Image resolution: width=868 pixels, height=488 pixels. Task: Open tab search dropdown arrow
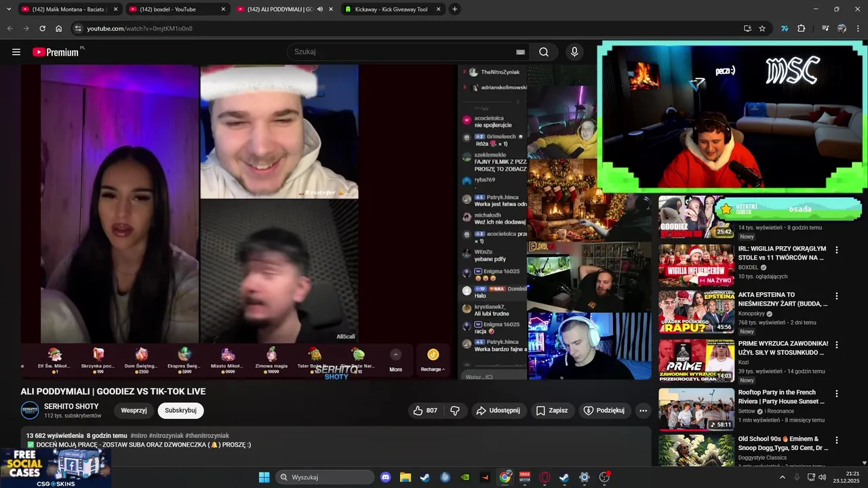tap(9, 9)
